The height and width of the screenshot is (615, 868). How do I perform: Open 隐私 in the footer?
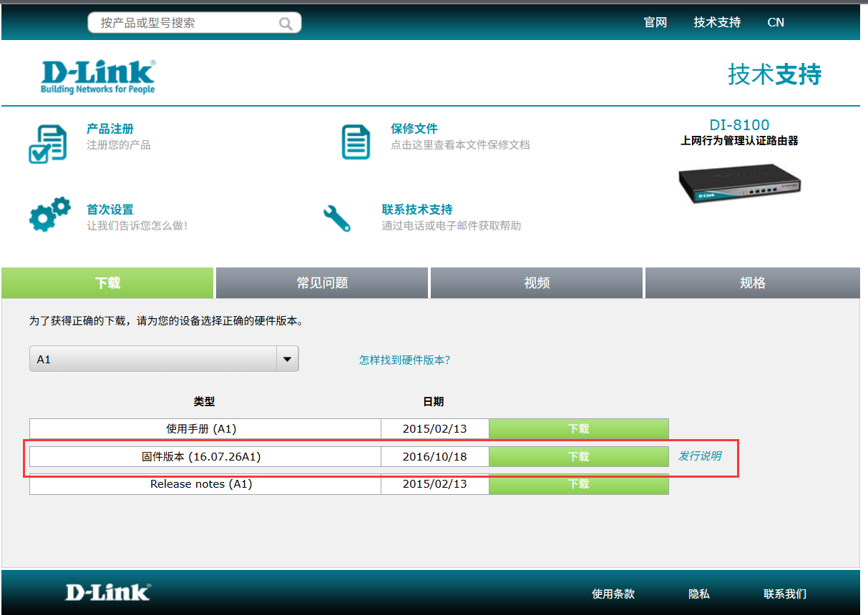(x=699, y=594)
